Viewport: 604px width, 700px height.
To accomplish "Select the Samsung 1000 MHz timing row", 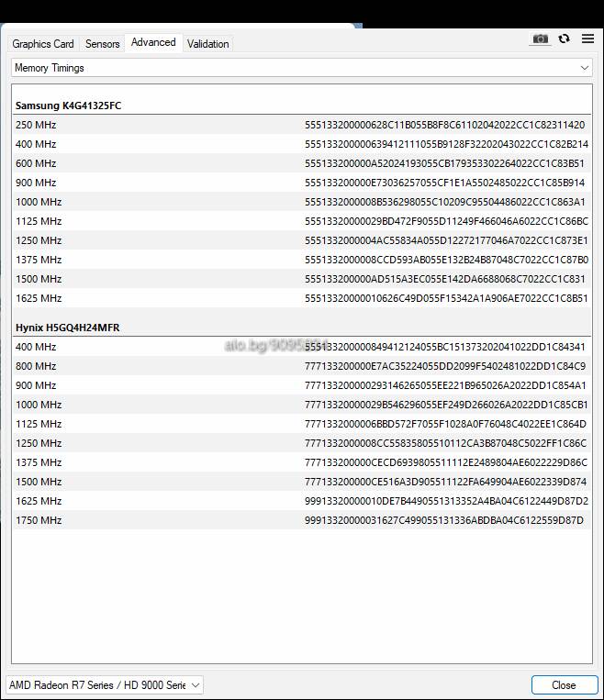I will click(x=302, y=202).
